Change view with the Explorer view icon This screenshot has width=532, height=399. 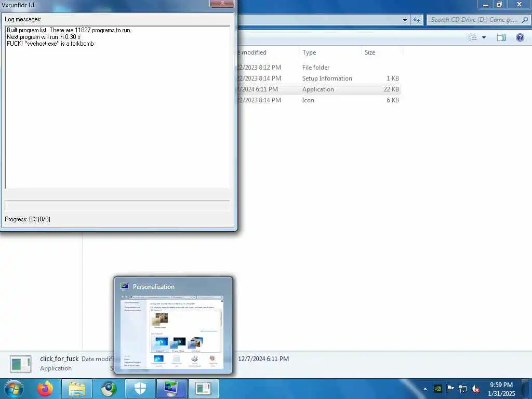(473, 37)
